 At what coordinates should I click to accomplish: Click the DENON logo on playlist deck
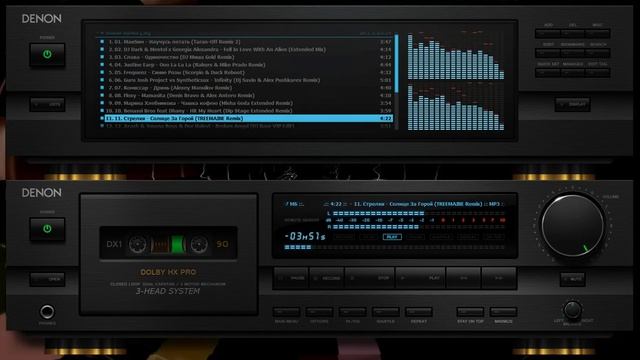pos(42,18)
